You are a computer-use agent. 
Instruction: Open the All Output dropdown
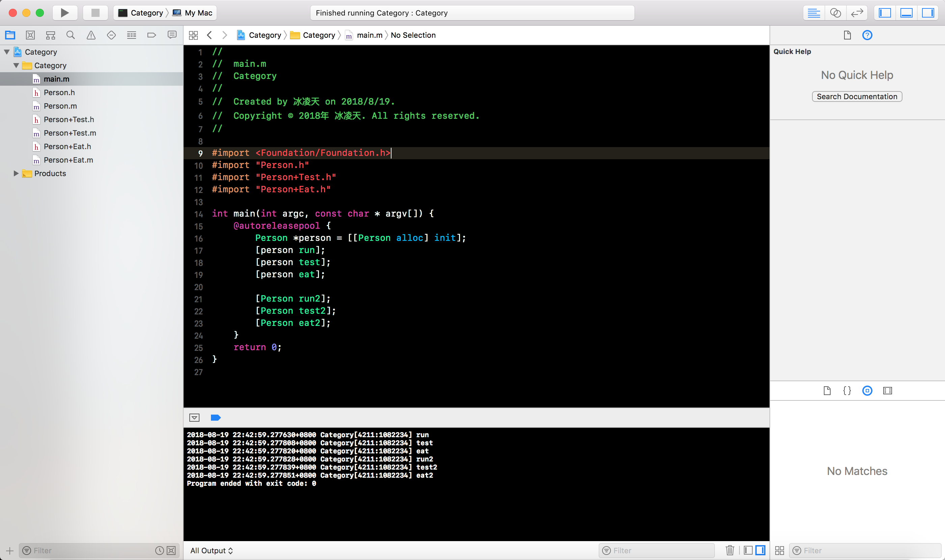click(211, 550)
